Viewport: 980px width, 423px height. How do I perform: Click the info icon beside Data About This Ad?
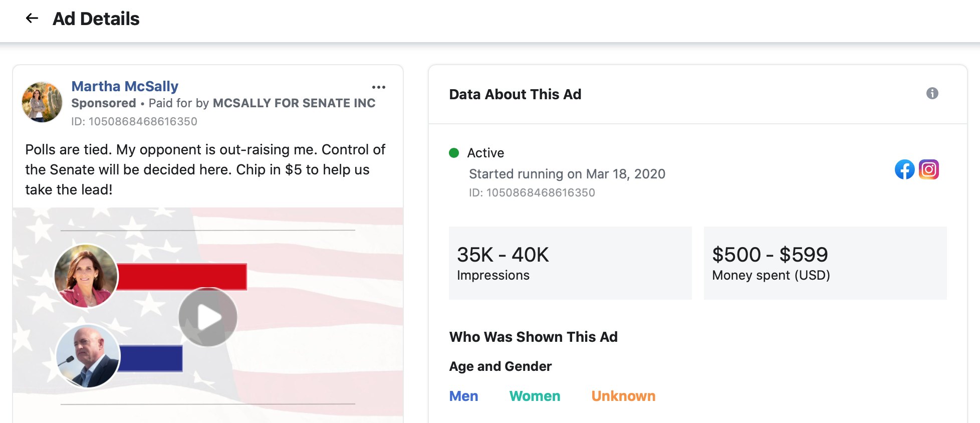(x=932, y=93)
